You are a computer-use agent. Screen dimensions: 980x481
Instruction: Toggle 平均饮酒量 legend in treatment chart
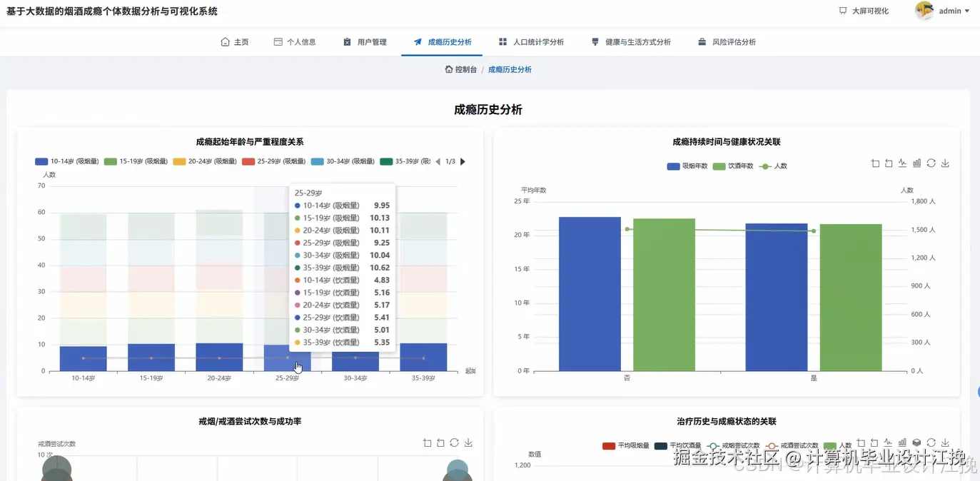pos(677,446)
